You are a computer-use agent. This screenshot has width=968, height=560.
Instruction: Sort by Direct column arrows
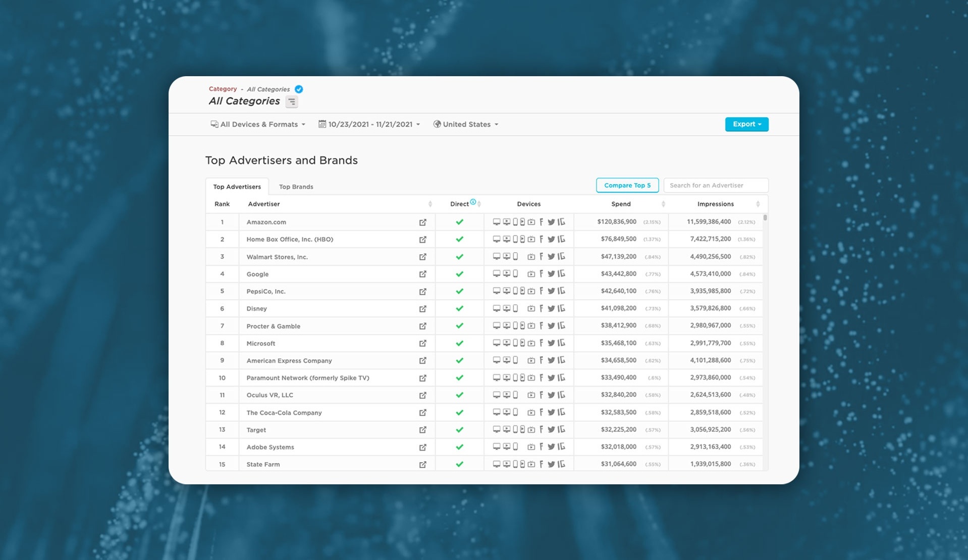pos(479,204)
